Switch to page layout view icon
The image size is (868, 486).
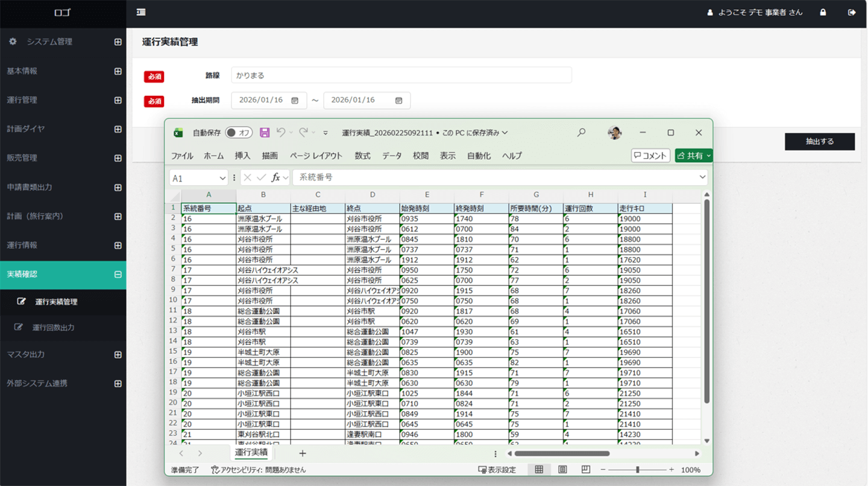pos(562,470)
